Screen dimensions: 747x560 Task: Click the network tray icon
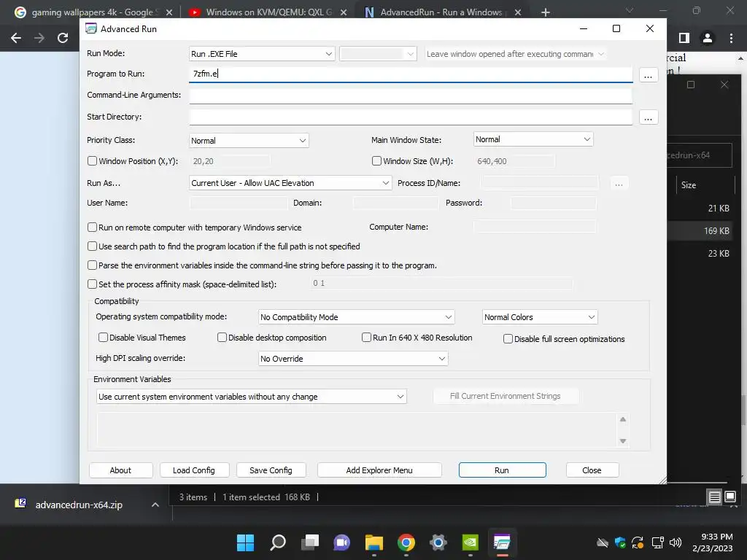[657, 542]
